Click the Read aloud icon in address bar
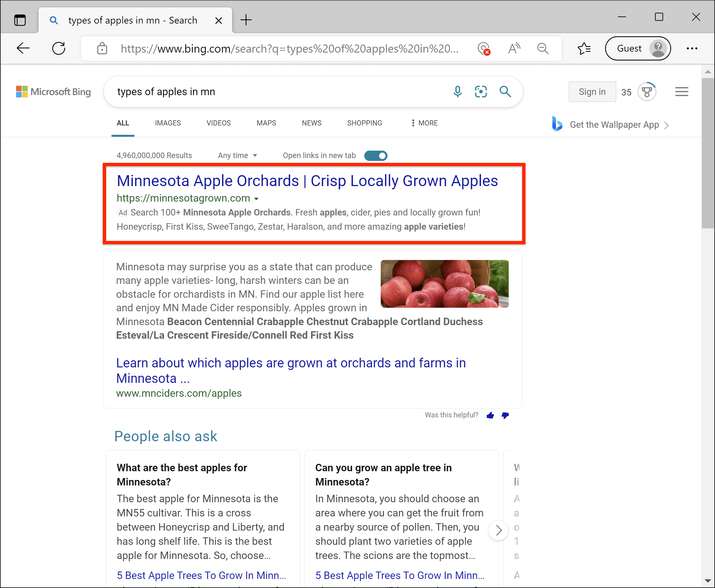 (514, 48)
